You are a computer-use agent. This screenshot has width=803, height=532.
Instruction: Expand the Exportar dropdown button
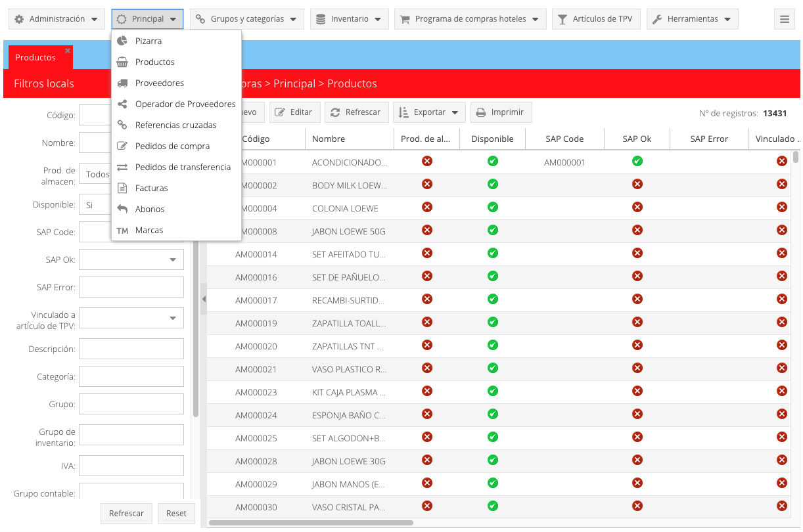point(430,112)
